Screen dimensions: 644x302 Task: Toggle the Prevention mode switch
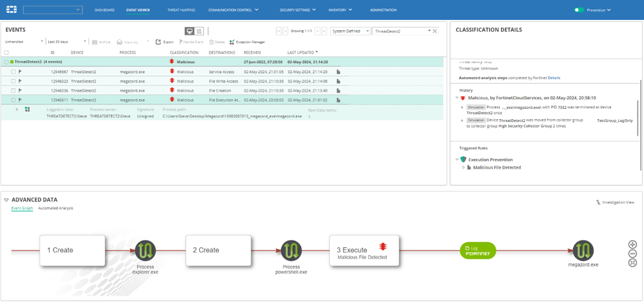point(579,10)
